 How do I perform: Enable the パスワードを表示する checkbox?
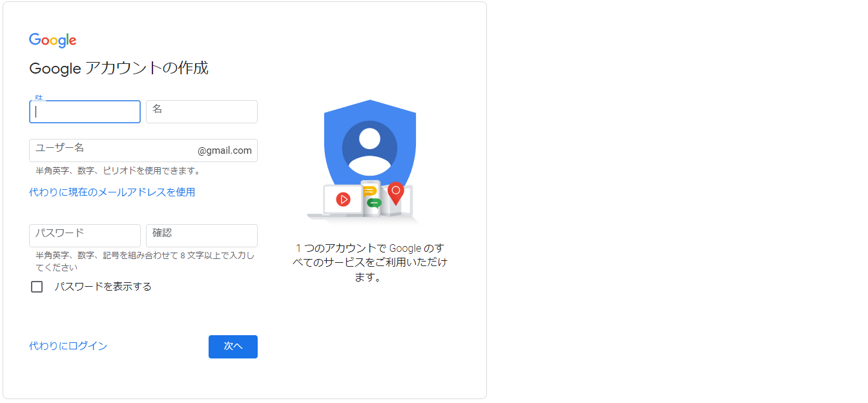tap(37, 287)
